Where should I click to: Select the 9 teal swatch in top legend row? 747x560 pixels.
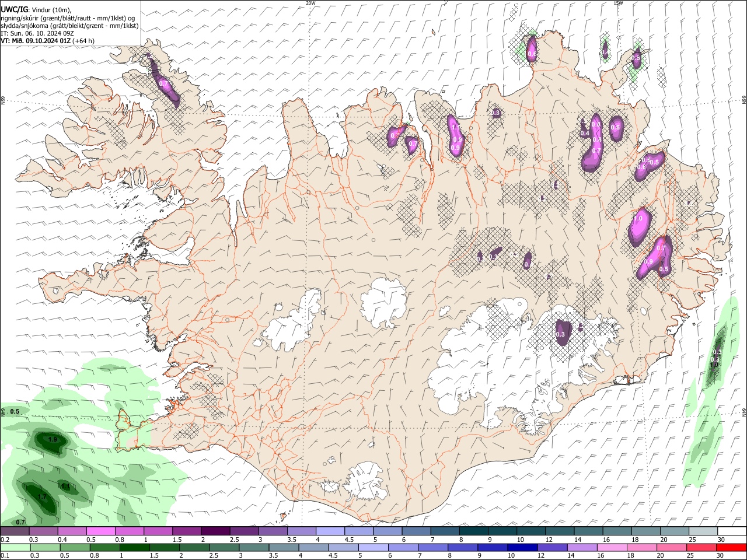click(x=502, y=531)
